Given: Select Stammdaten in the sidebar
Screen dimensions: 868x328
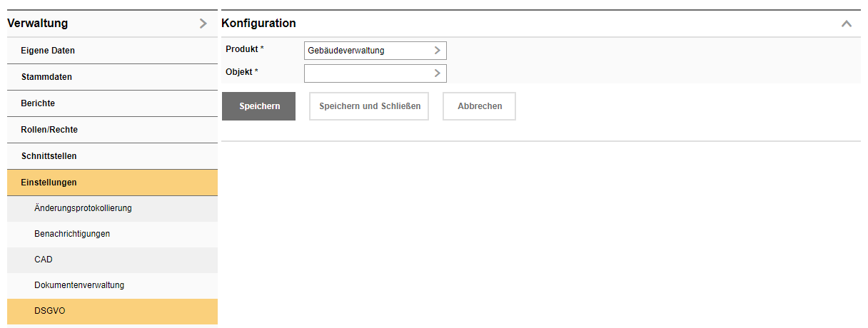Looking at the screenshot, I should tap(46, 77).
